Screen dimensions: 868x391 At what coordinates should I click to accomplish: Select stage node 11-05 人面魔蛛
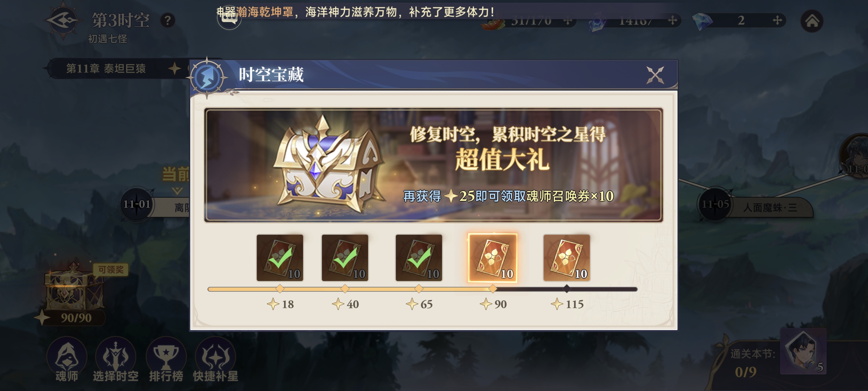[x=755, y=206]
